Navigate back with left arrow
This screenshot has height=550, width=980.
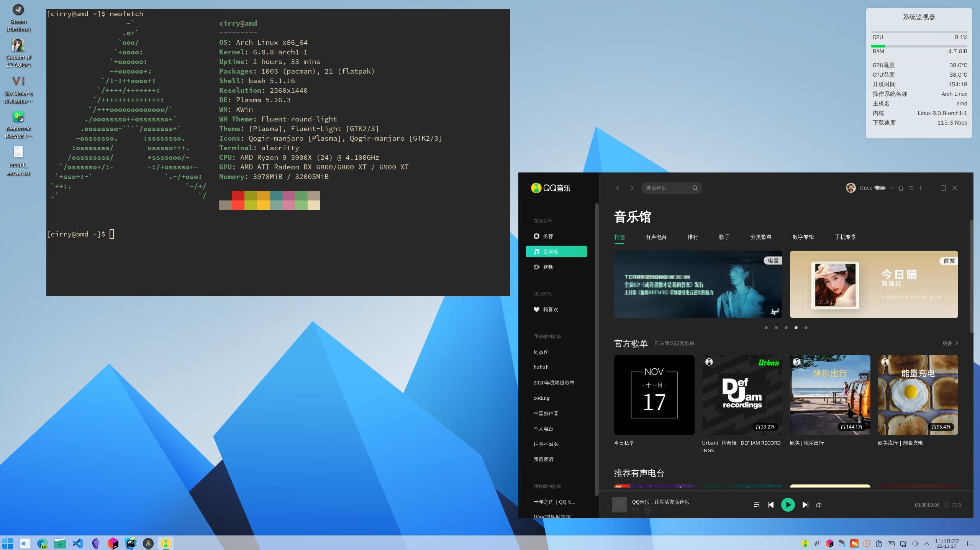coord(618,188)
